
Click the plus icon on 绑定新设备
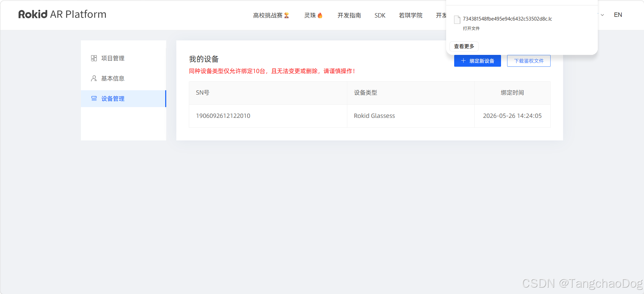[463, 61]
